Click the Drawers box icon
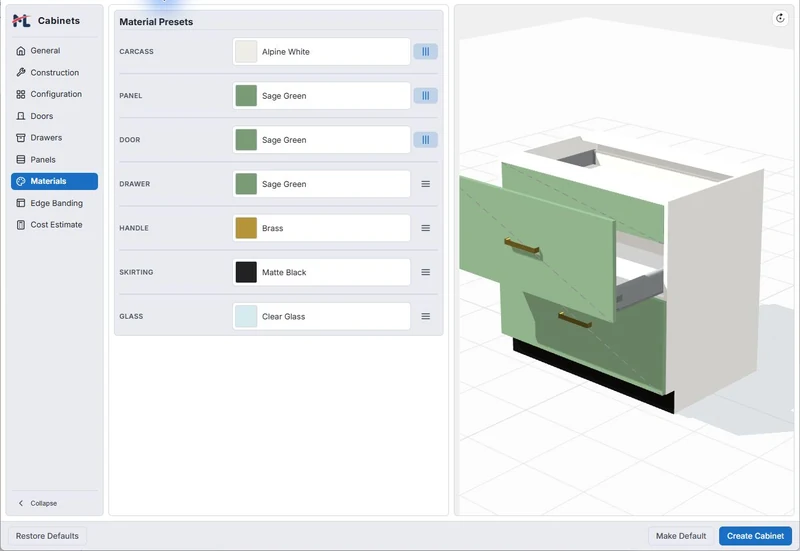The height and width of the screenshot is (551, 800). pos(21,138)
